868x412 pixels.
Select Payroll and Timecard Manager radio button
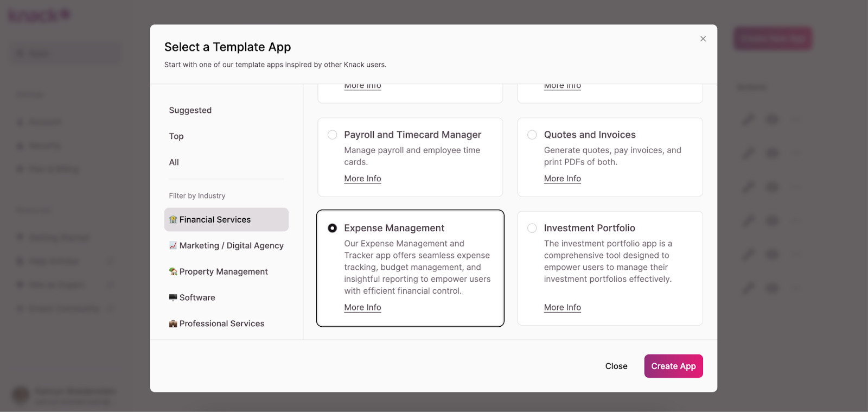point(333,135)
